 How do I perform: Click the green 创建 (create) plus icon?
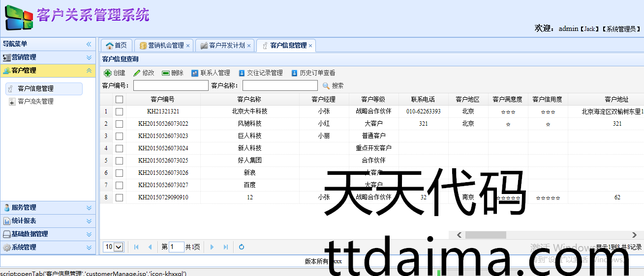click(107, 73)
